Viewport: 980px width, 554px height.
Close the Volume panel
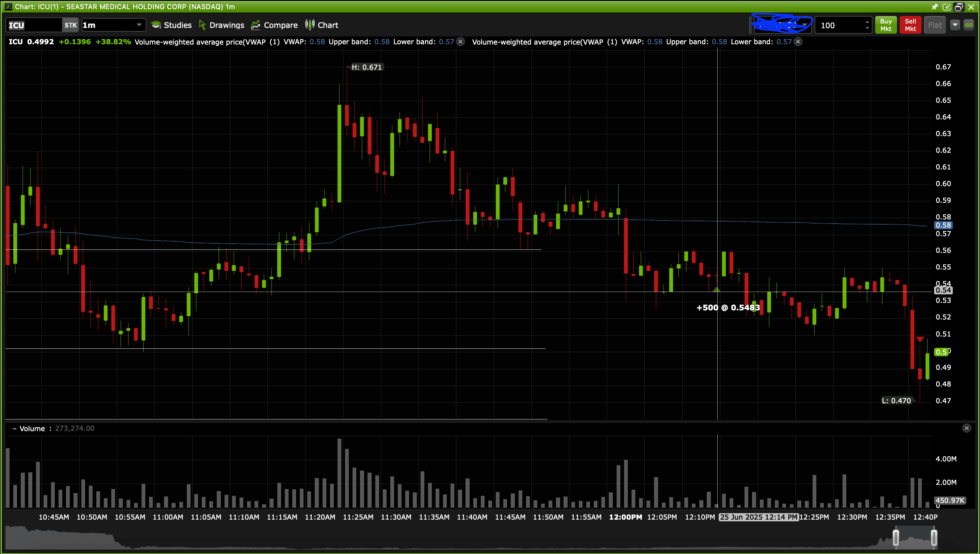966,428
